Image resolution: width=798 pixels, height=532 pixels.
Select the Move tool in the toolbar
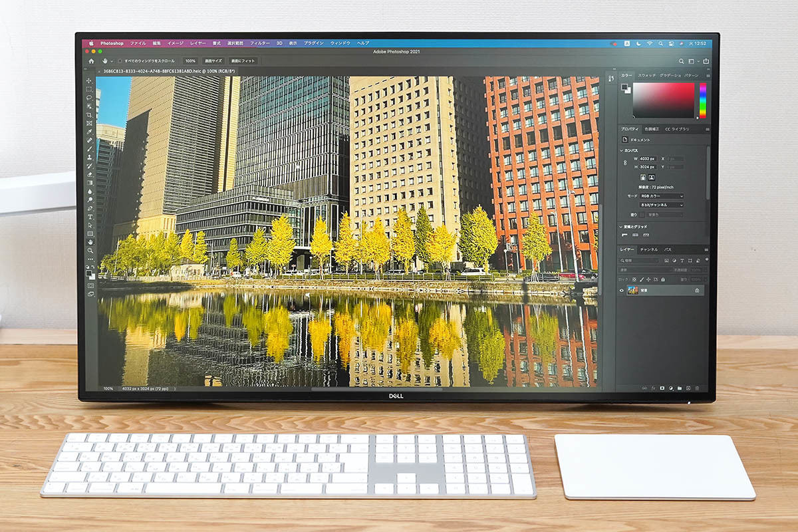[90, 80]
